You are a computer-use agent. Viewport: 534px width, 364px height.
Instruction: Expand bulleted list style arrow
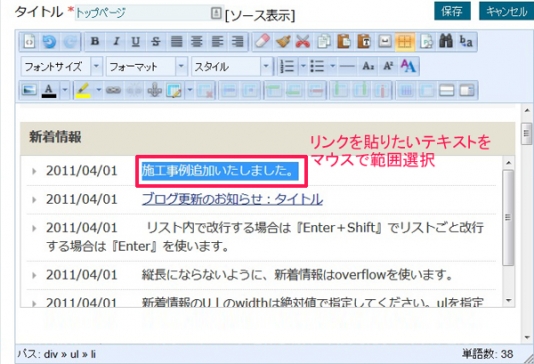(x=333, y=66)
